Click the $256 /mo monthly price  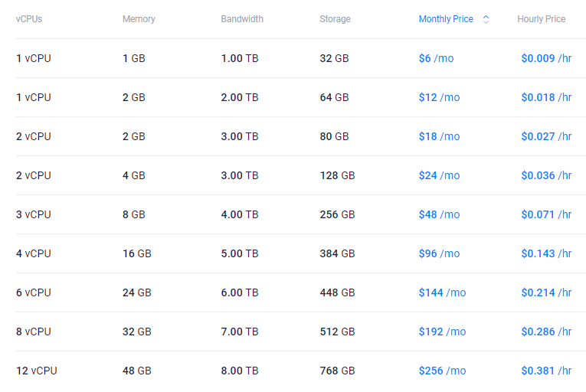(442, 371)
